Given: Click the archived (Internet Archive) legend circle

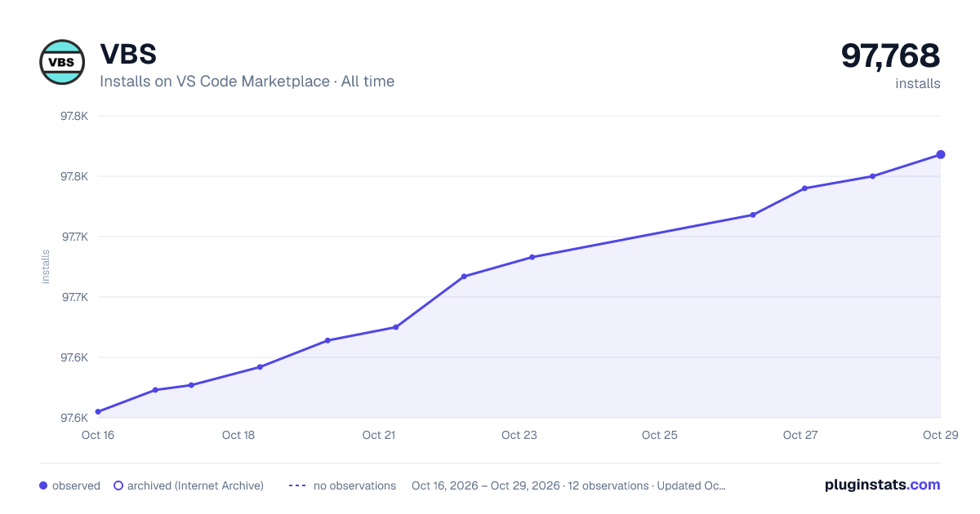Looking at the screenshot, I should point(118,485).
